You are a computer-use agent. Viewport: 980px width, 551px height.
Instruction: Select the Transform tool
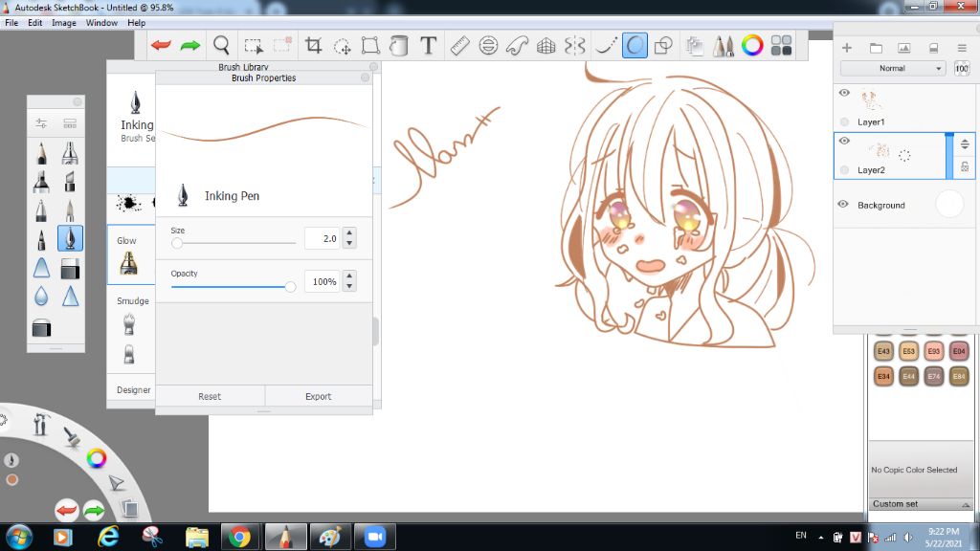[x=370, y=45]
